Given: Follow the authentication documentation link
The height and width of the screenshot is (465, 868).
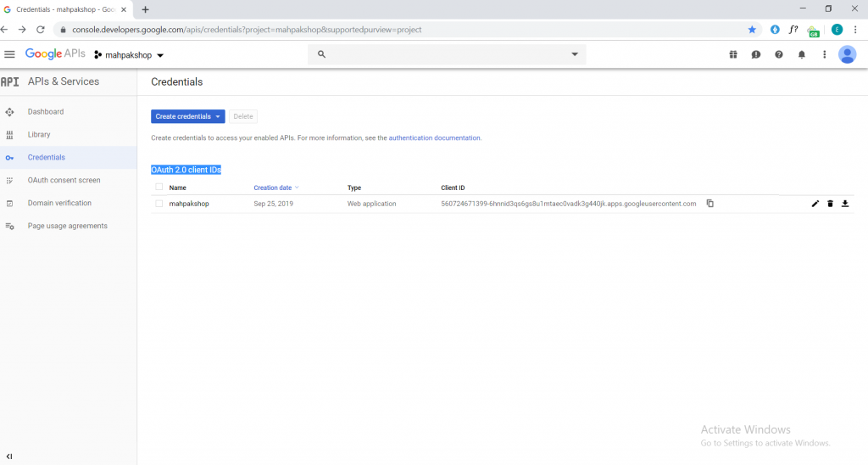Looking at the screenshot, I should [435, 138].
